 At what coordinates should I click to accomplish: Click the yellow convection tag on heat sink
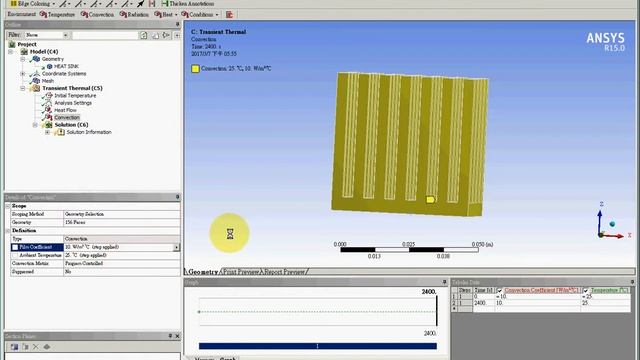click(430, 200)
